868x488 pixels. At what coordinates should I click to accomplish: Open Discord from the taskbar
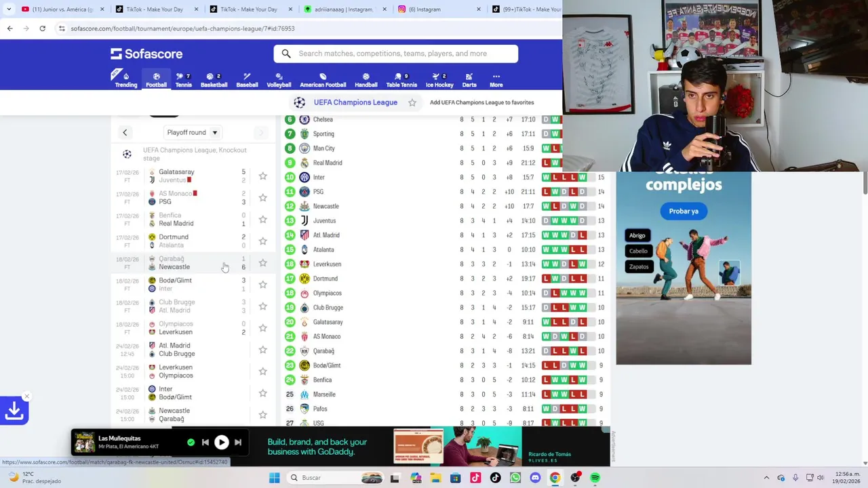click(535, 478)
